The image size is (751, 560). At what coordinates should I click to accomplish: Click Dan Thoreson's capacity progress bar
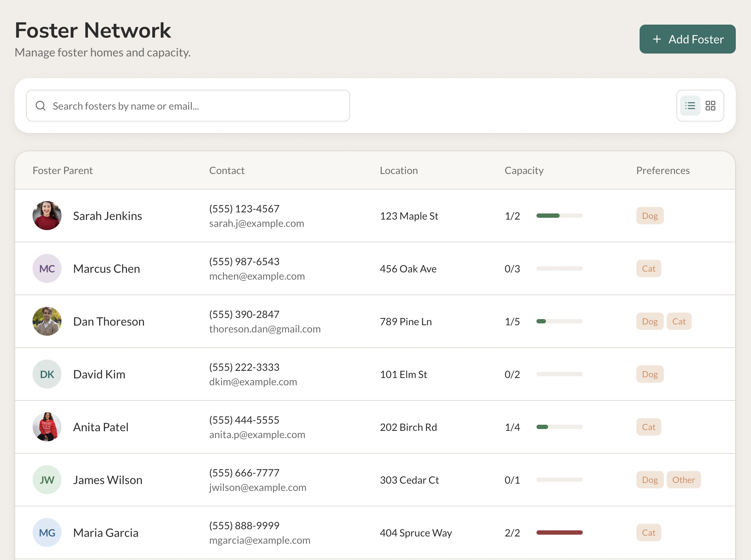559,321
